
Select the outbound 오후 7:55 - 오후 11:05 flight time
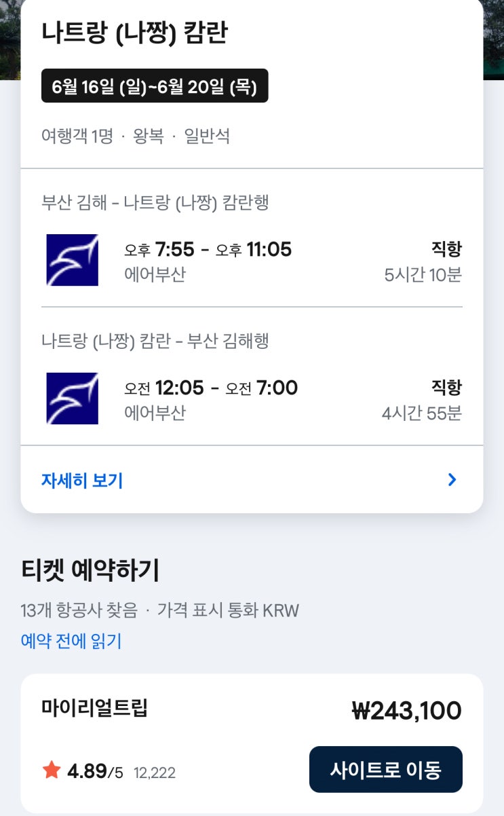[x=208, y=250]
